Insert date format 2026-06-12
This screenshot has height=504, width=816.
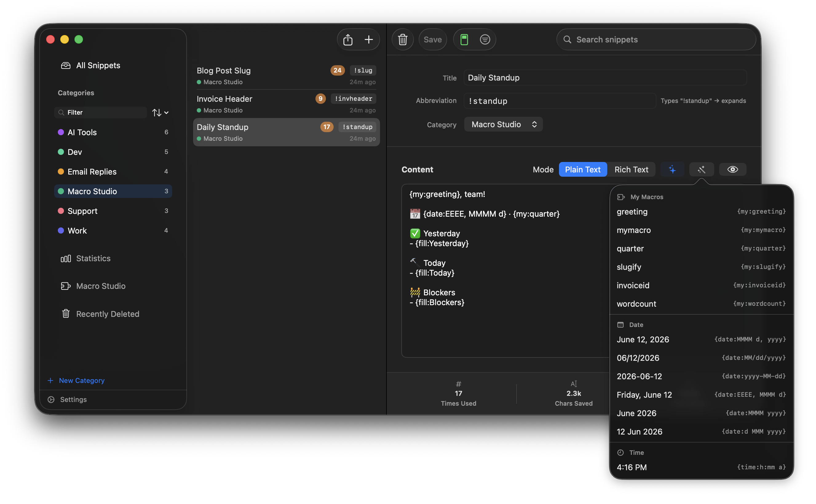pos(701,376)
